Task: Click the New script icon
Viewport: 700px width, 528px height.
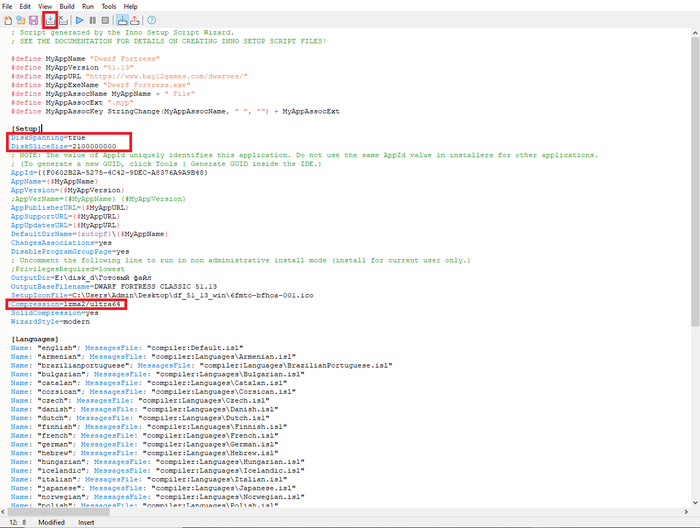Action: (x=8, y=20)
